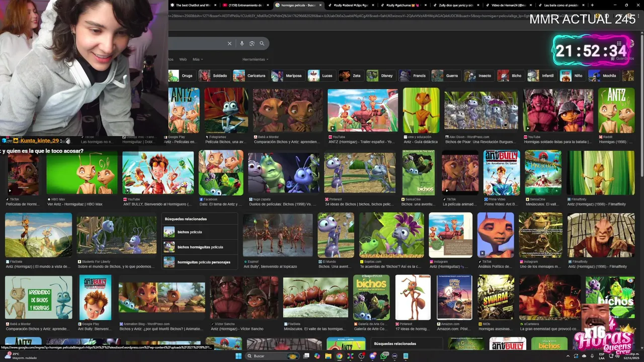Open 'Ant Bully, bienvenido al topicazo' thumbnail

click(x=278, y=235)
